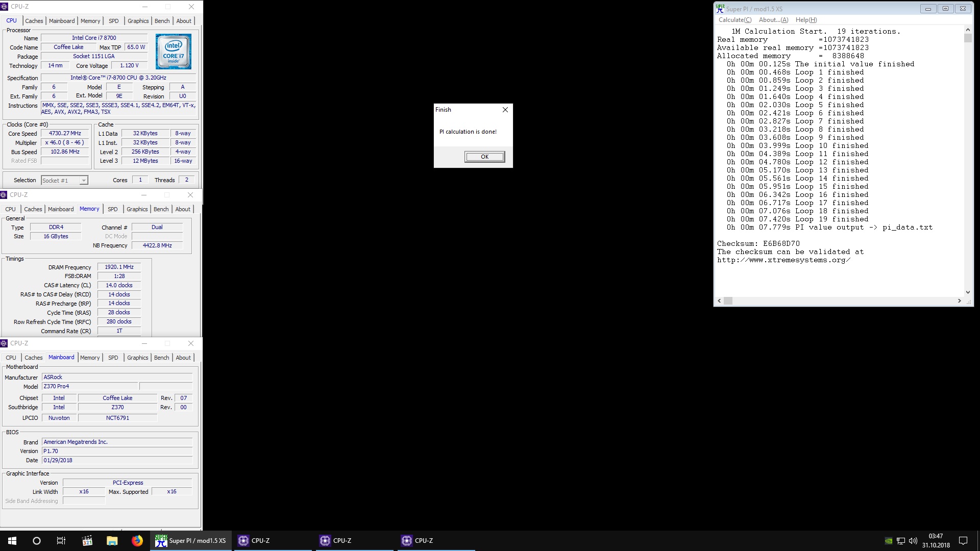Screen dimensions: 980x551
Task: Select CPU tab in middle CPU-Z Memory window
Action: pyautogui.click(x=11, y=209)
